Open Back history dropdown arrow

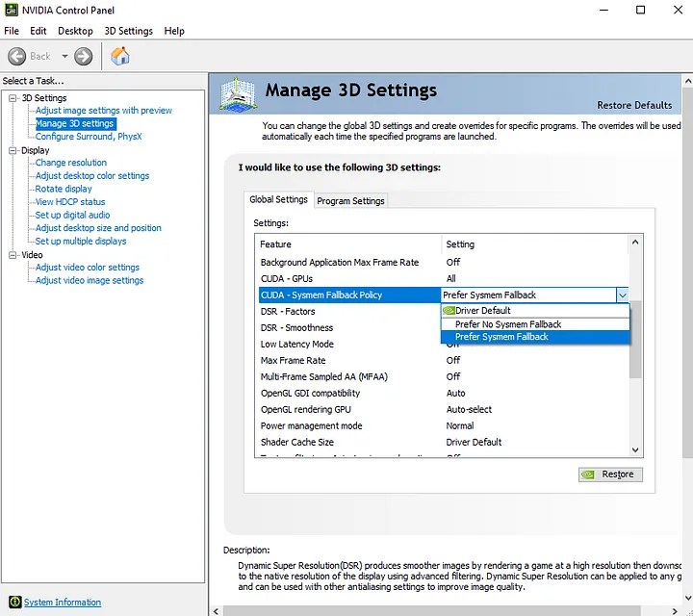(64, 56)
